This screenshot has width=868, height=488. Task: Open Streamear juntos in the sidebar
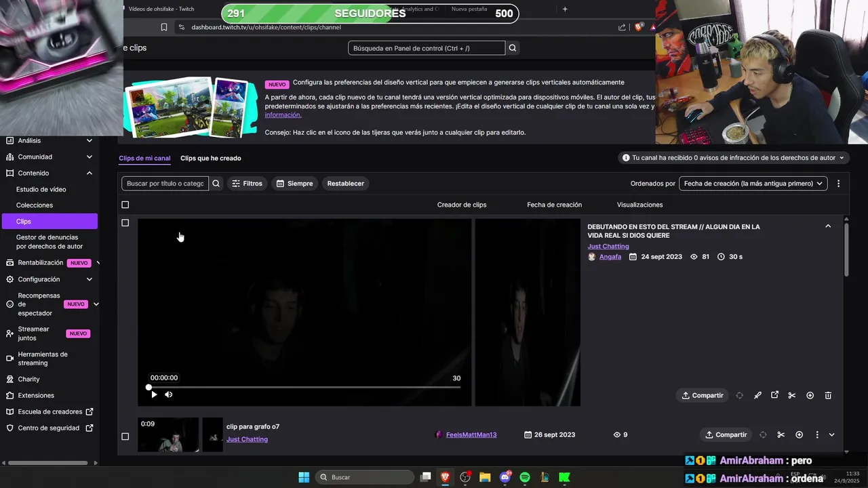click(x=33, y=333)
